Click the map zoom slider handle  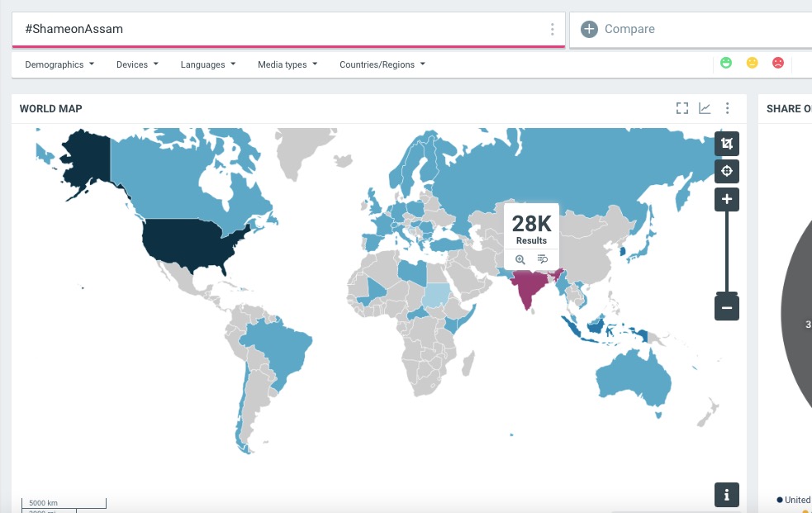[x=727, y=294]
